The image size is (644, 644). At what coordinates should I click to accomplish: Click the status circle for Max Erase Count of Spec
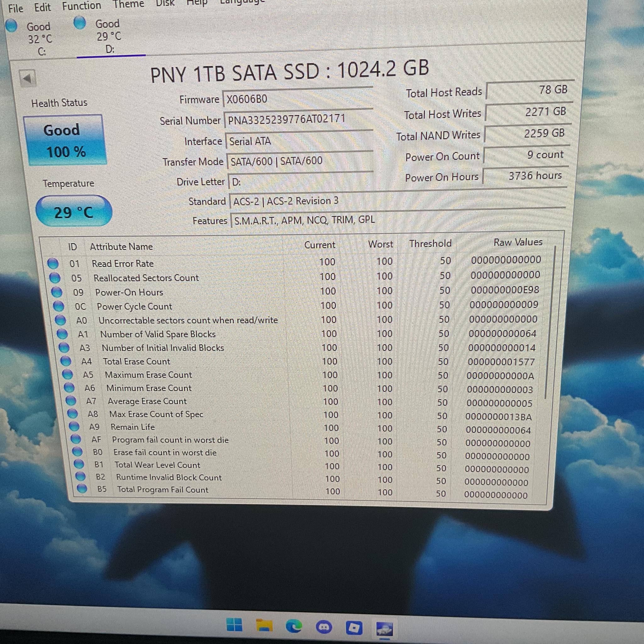[x=73, y=414]
